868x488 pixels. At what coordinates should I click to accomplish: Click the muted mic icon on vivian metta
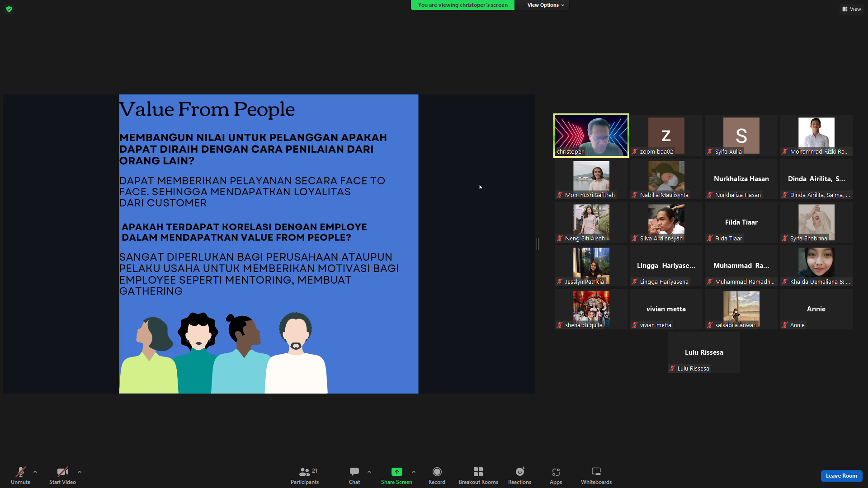click(635, 325)
